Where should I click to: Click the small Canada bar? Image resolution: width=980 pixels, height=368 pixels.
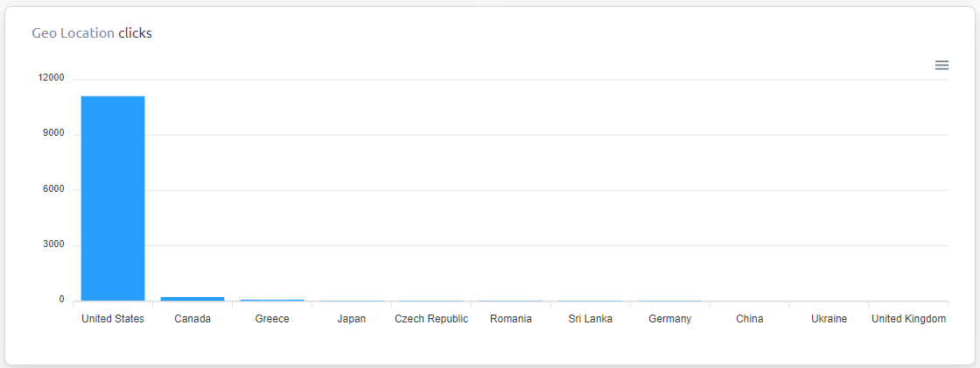pyautogui.click(x=192, y=299)
